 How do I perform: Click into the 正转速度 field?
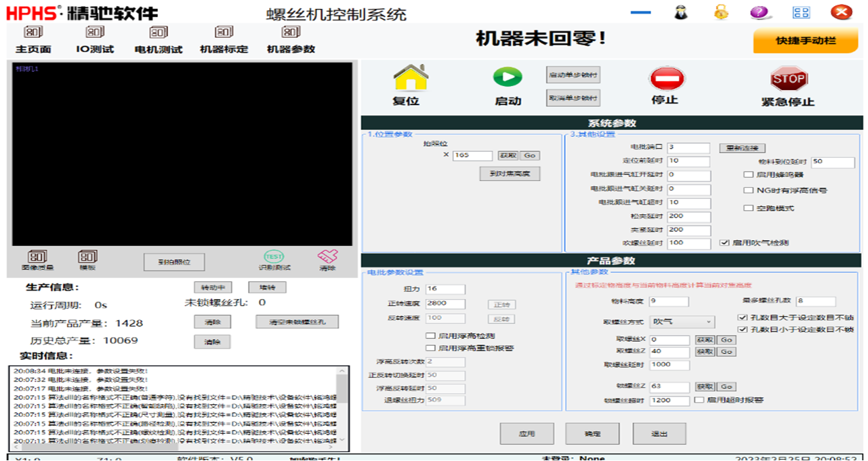coord(445,304)
